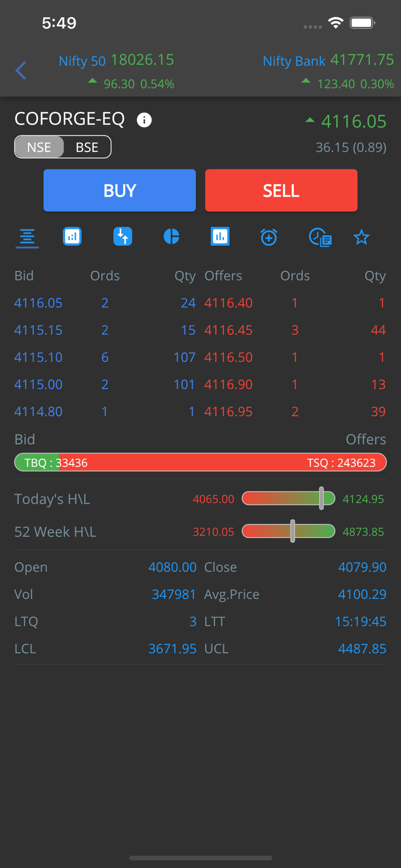Click the 52 Week H\L range slider

coord(288,531)
